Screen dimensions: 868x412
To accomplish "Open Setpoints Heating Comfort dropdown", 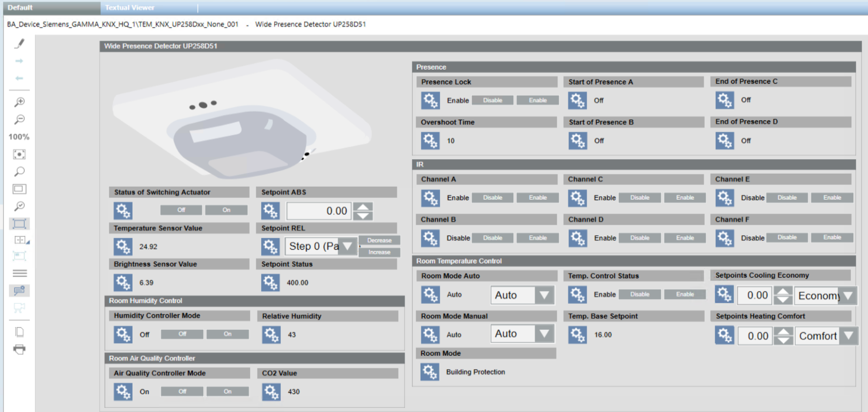I will tap(848, 336).
